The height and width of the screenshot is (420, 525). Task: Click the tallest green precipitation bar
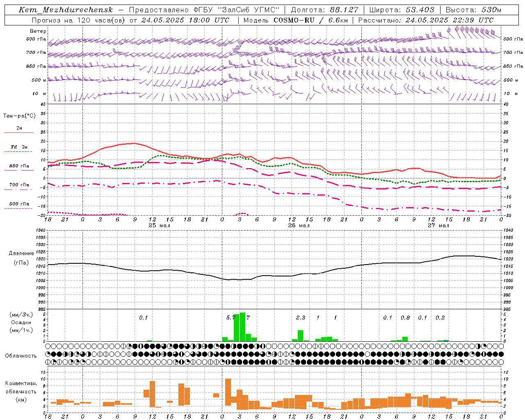point(242,327)
